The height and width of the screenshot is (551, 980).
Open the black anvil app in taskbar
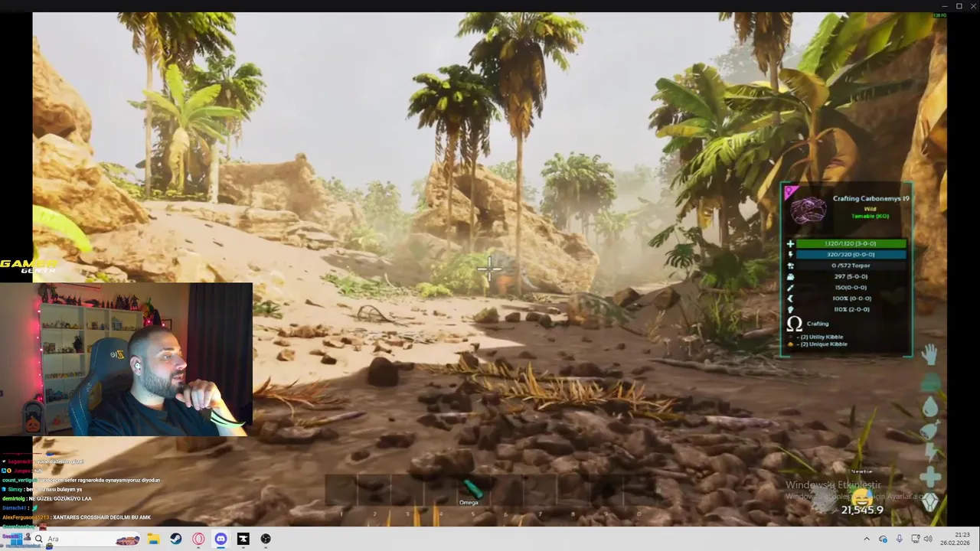(243, 539)
